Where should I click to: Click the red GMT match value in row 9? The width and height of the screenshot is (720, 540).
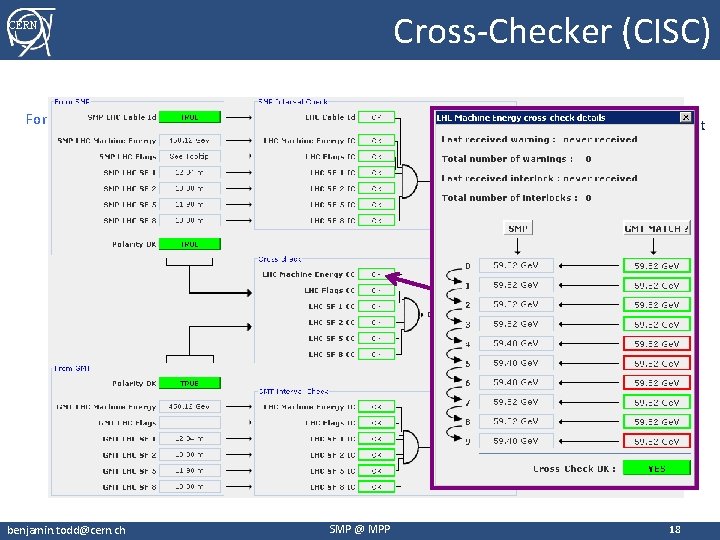pos(657,441)
